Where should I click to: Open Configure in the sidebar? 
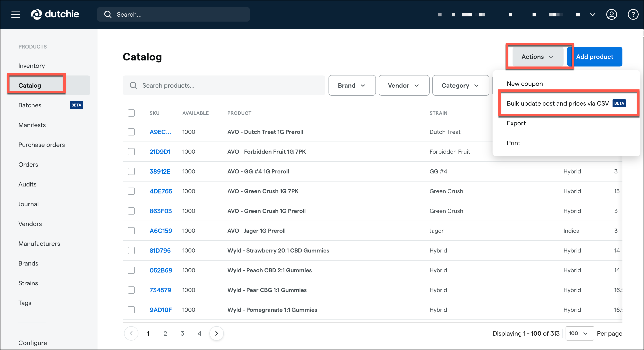pyautogui.click(x=33, y=343)
